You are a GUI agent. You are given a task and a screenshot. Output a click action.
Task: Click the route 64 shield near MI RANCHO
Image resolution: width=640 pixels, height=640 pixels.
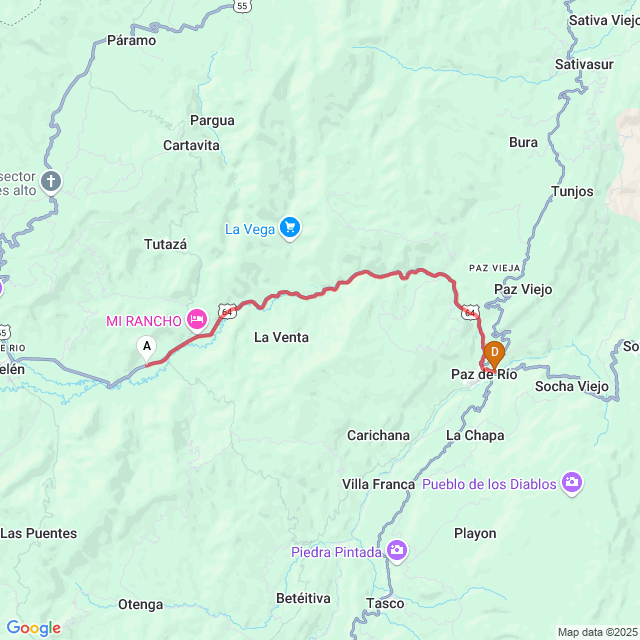click(x=227, y=311)
